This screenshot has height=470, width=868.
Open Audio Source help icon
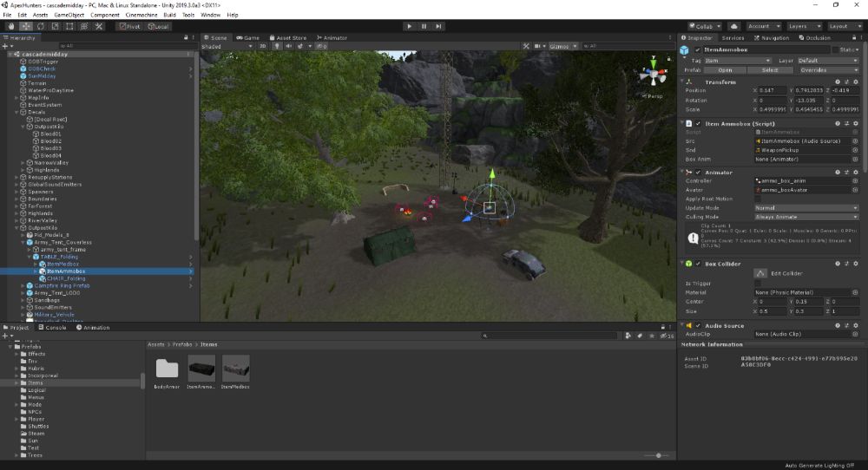point(837,326)
